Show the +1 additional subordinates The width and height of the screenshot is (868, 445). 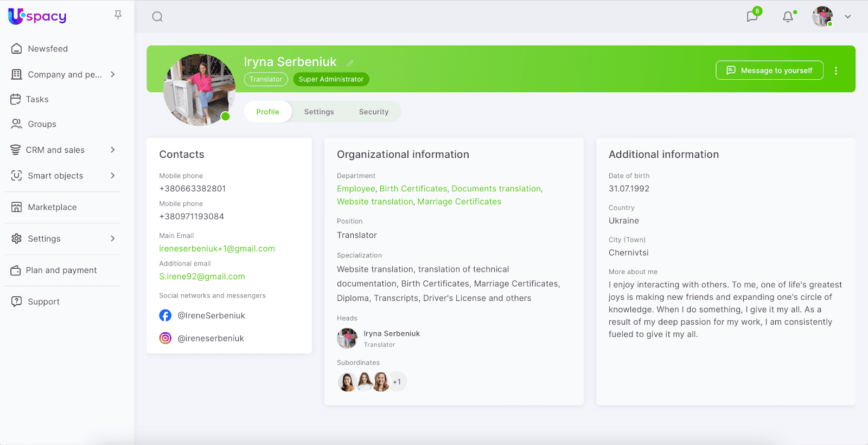pyautogui.click(x=397, y=382)
